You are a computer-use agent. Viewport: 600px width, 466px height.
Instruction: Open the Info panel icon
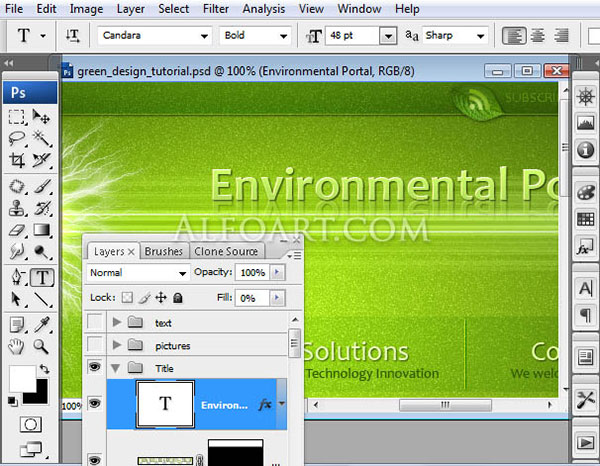click(585, 150)
